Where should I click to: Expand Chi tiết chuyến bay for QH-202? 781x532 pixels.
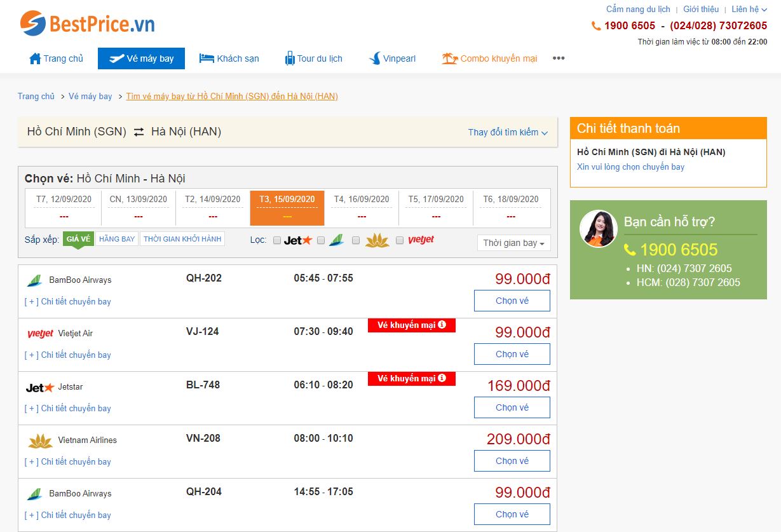tap(68, 301)
